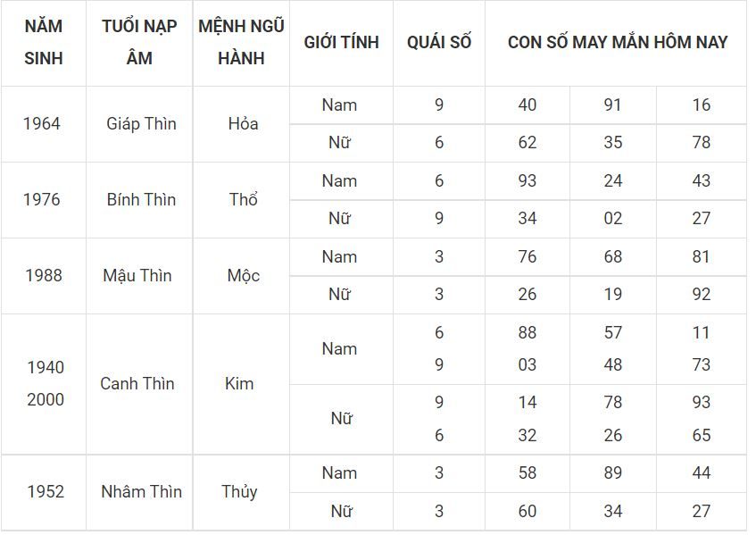Select the Hỏa element cell
This screenshot has width=756, height=535.
click(x=243, y=124)
